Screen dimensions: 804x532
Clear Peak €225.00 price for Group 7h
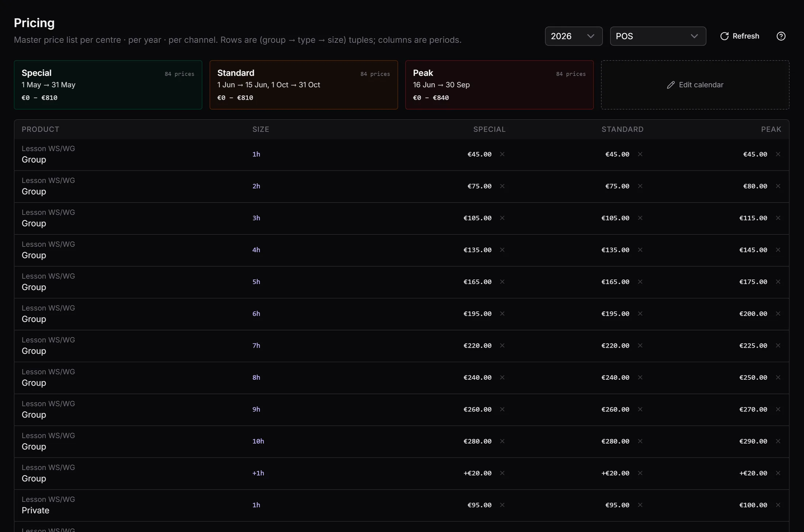pos(778,345)
